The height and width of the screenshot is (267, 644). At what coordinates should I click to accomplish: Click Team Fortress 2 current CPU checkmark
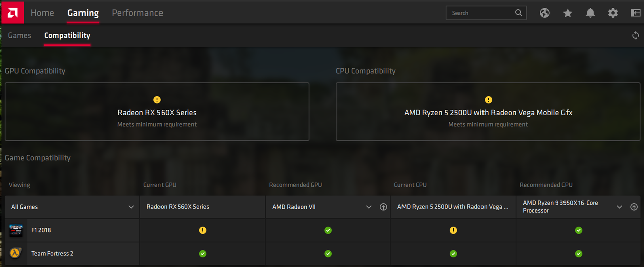point(453,254)
